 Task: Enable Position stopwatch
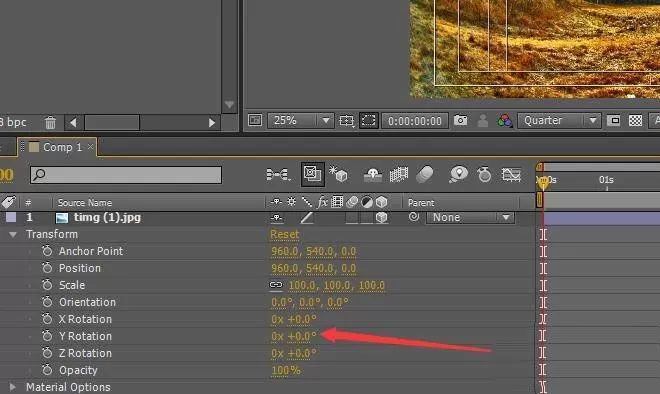[x=47, y=268]
